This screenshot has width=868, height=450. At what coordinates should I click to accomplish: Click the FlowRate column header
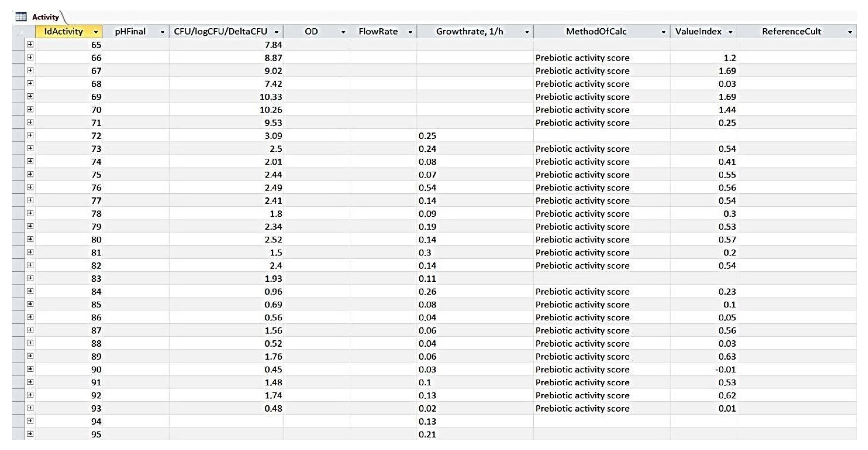pyautogui.click(x=378, y=32)
